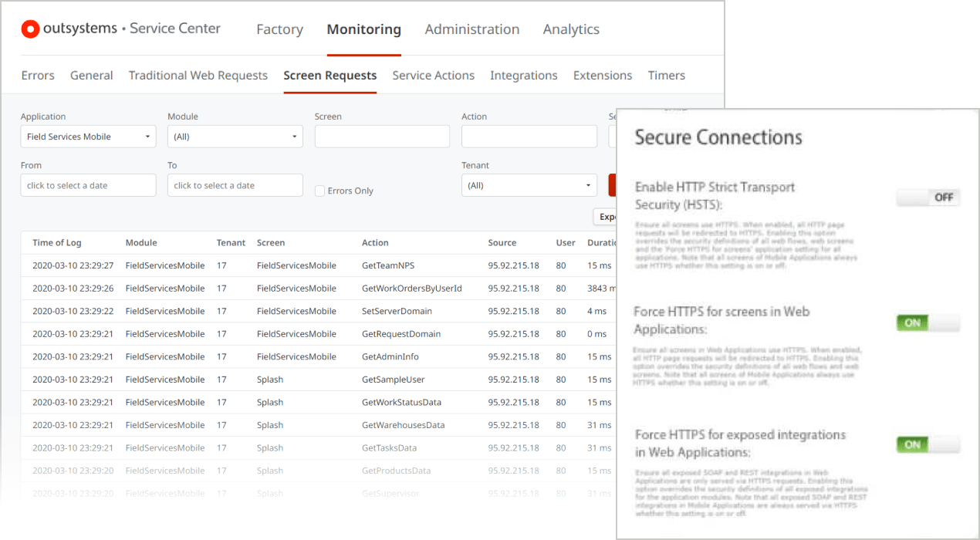Click the GetSampleUser action cell

tap(394, 380)
